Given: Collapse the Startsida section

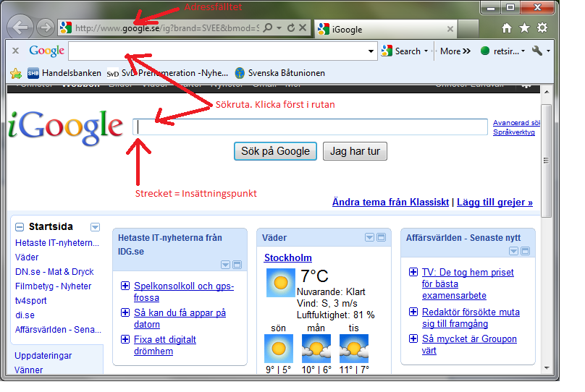Looking at the screenshot, I should 20,227.
